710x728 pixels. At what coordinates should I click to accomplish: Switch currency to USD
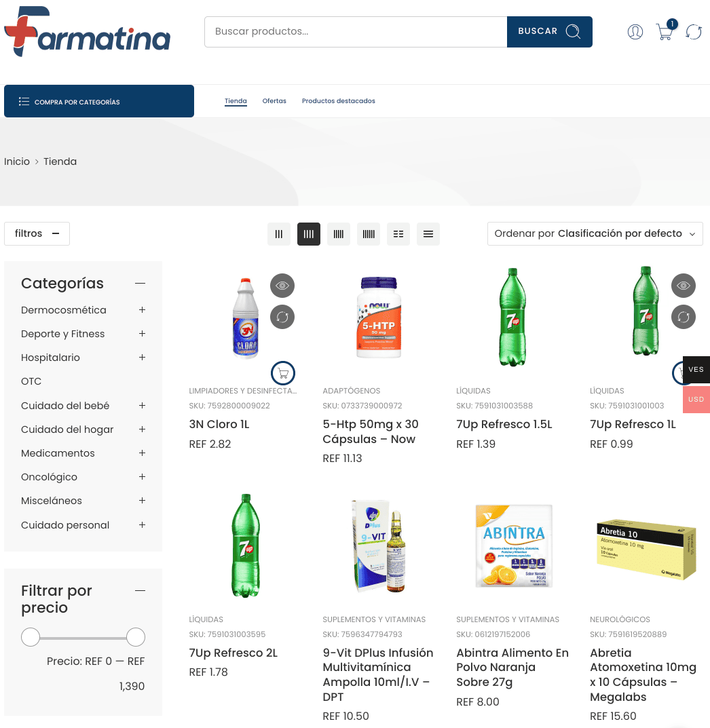pyautogui.click(x=696, y=400)
